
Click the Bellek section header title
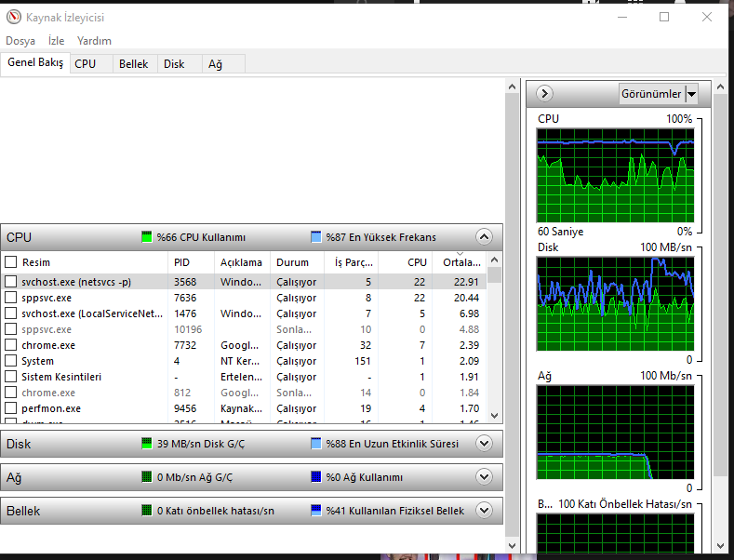tap(23, 511)
